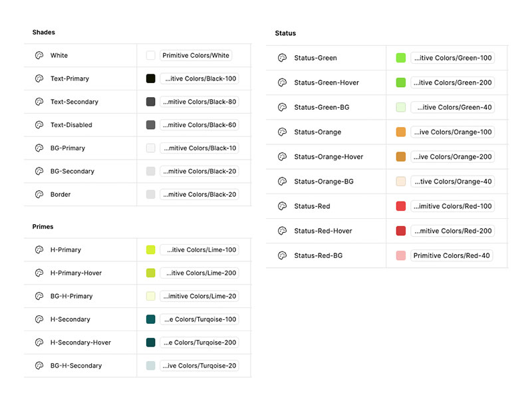The height and width of the screenshot is (399, 532).
Task: Select the Turqoise-100 alias value chip
Action: pyautogui.click(x=199, y=320)
